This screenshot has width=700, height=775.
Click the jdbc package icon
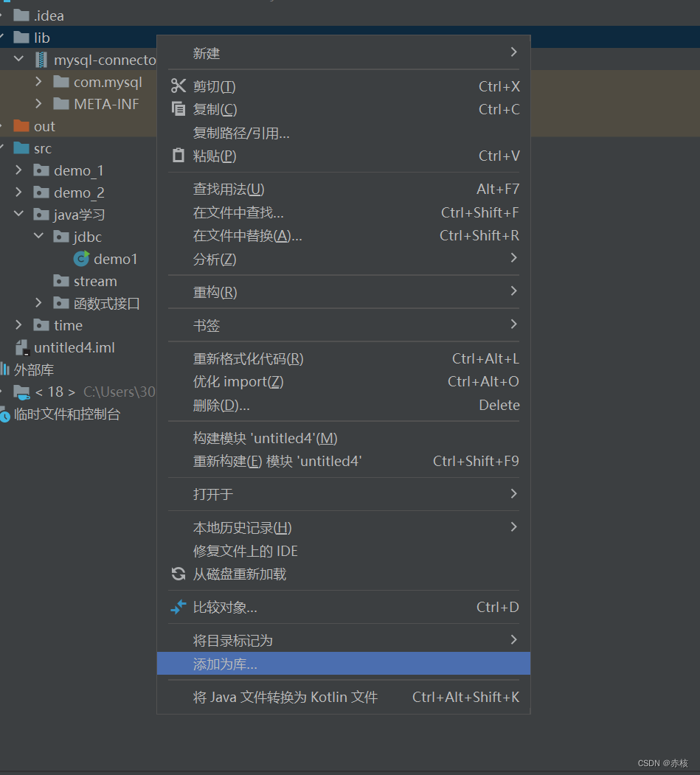[60, 237]
